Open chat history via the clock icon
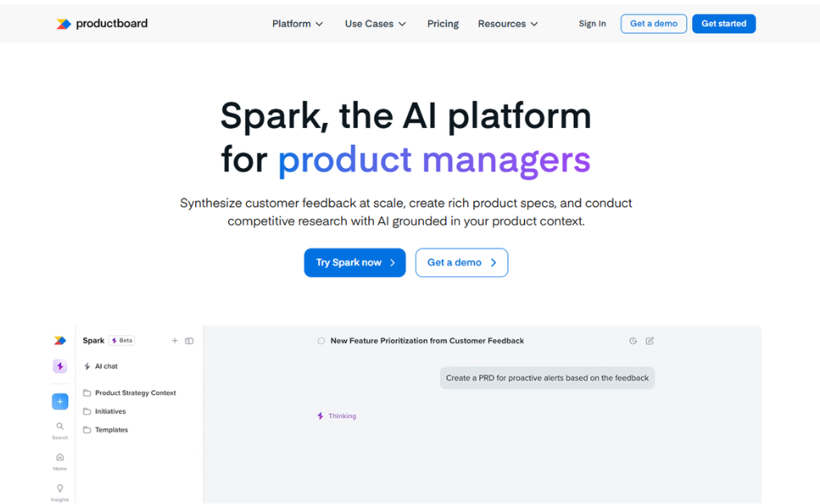The height and width of the screenshot is (504, 820). [x=632, y=339]
